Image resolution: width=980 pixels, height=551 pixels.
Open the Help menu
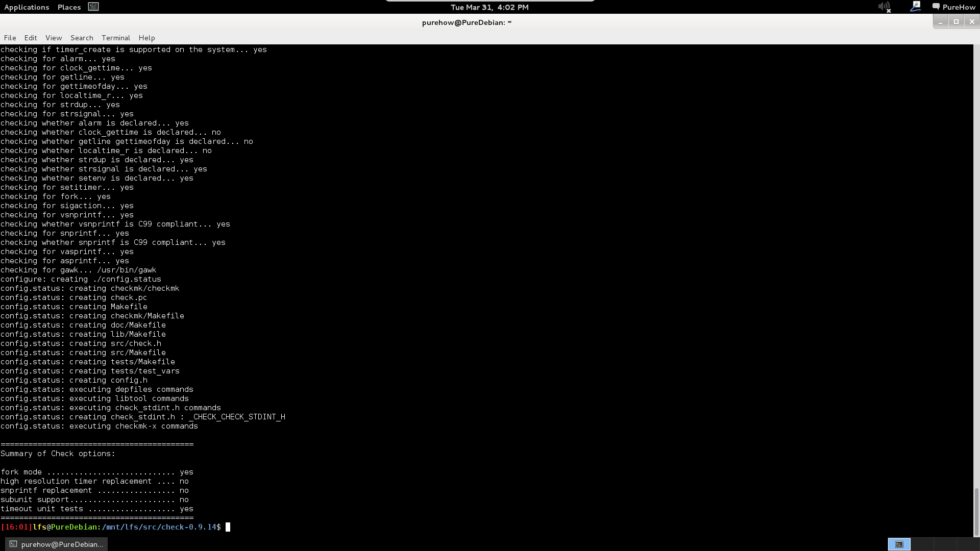click(x=146, y=38)
